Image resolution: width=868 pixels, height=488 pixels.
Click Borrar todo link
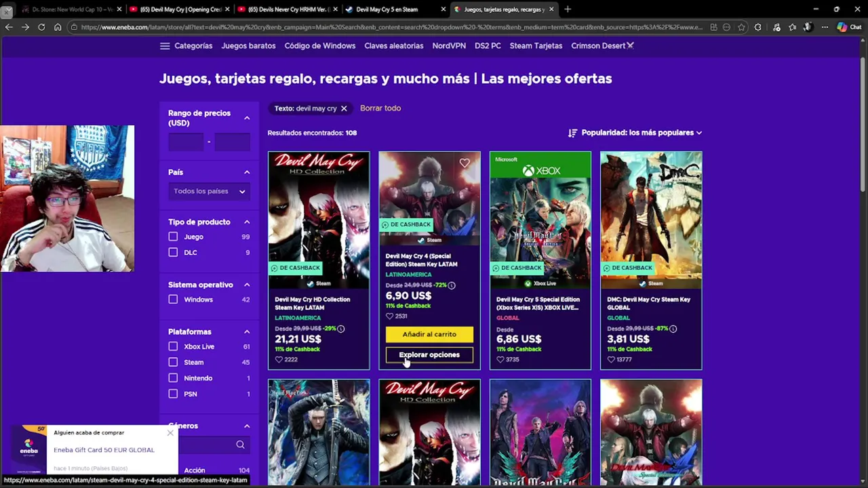pyautogui.click(x=380, y=108)
